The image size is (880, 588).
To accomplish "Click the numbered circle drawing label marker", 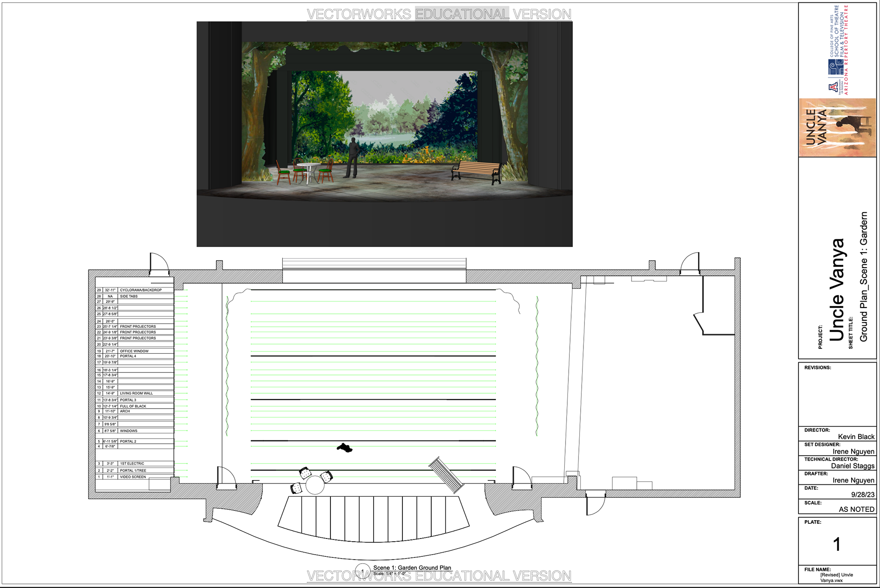I will click(363, 571).
